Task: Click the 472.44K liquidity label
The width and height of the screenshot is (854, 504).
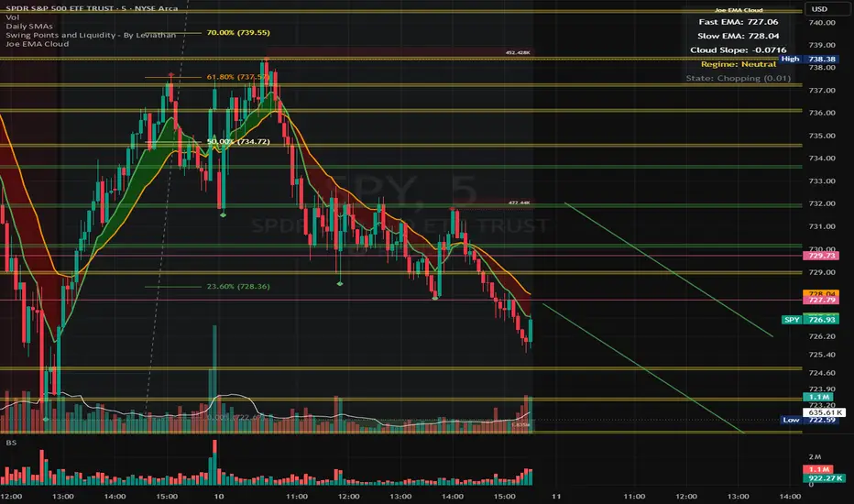Action: [x=519, y=203]
